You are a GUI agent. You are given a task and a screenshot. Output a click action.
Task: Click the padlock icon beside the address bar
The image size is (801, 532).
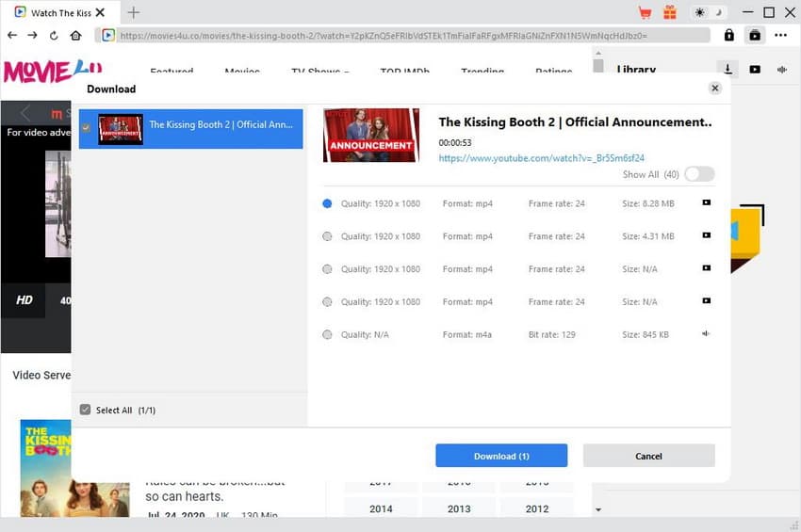(x=728, y=36)
